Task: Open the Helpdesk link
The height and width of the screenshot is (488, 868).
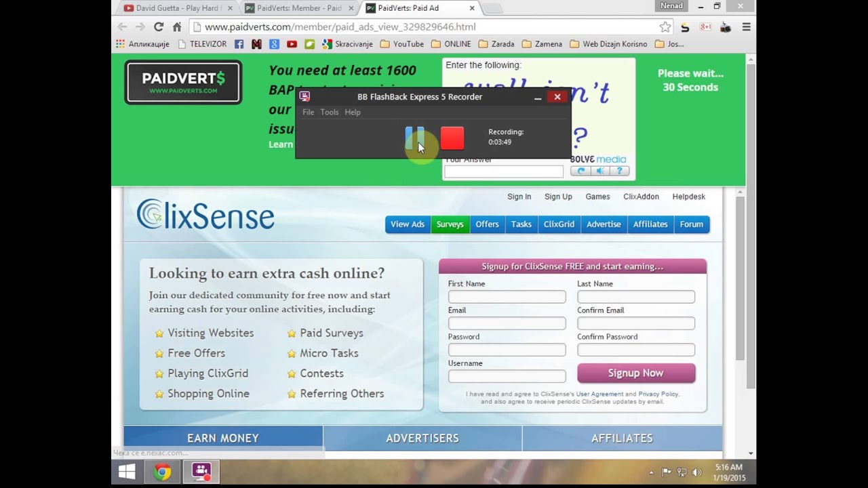Action: (x=688, y=197)
